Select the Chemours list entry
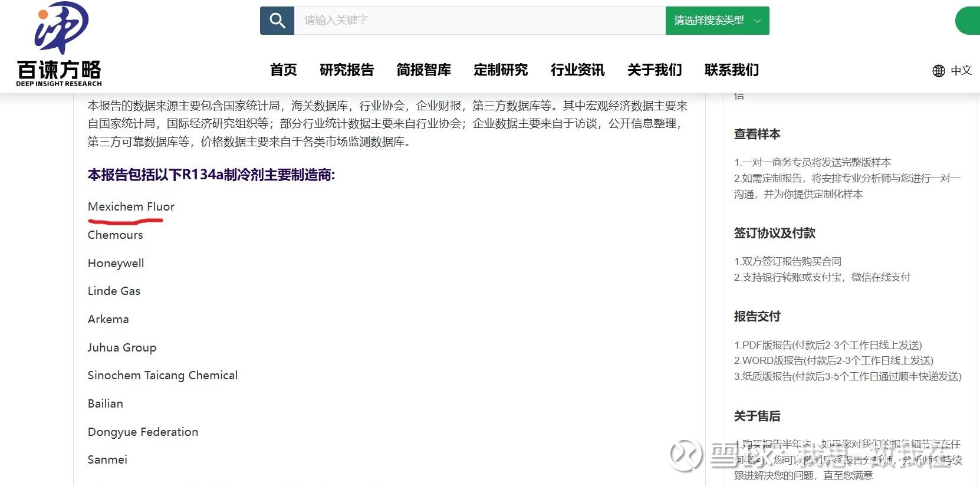980x486 pixels. [116, 235]
